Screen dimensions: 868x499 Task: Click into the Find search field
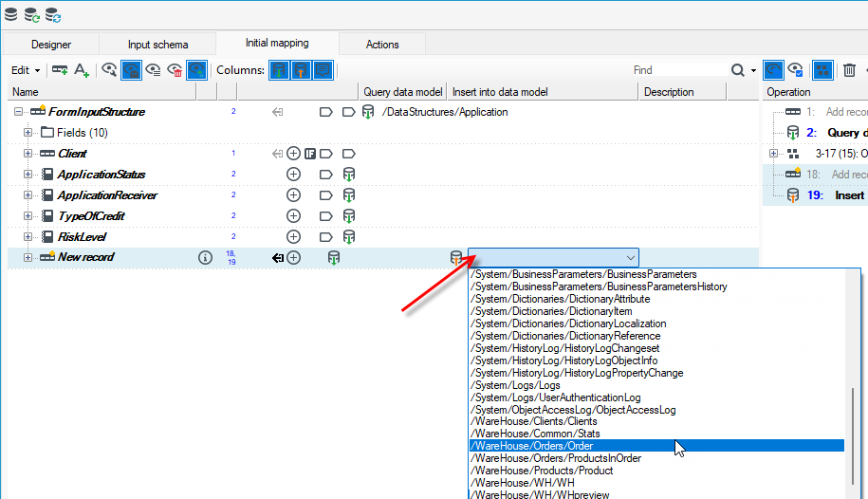click(x=678, y=70)
